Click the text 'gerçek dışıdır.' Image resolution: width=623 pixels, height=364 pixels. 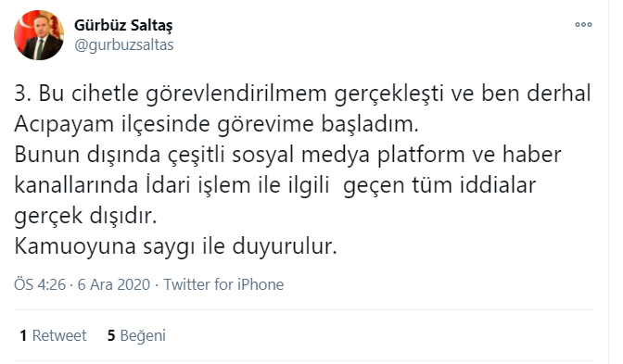point(85,216)
